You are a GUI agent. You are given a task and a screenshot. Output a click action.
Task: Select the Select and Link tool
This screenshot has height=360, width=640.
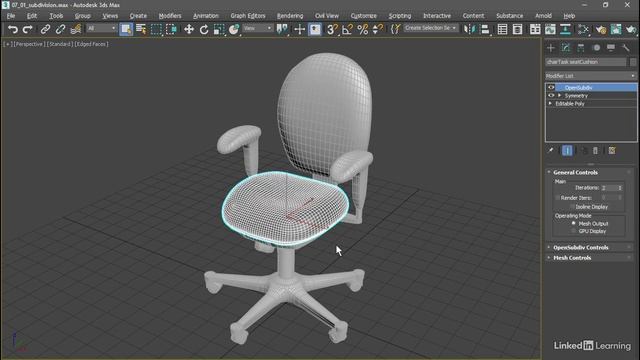coord(45,29)
